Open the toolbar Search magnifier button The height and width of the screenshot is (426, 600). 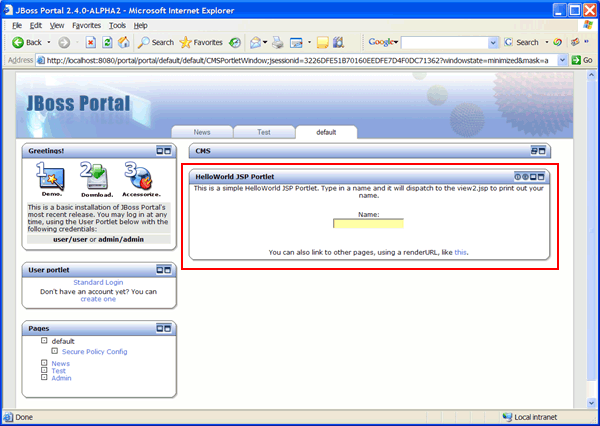(156, 42)
